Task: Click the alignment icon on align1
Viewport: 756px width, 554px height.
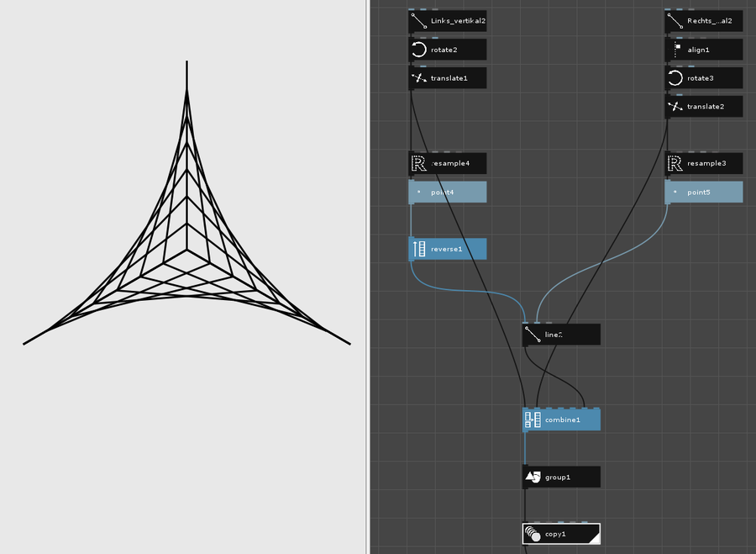Action: (x=676, y=50)
